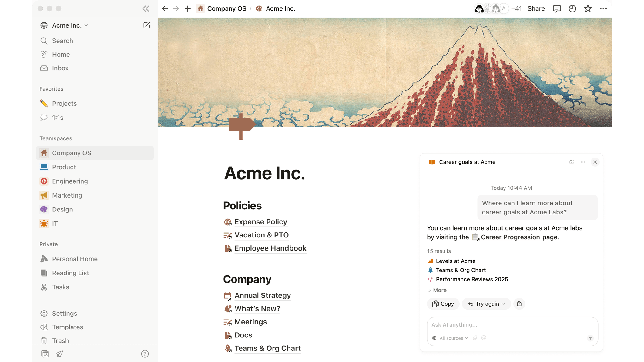Click the Share button
This screenshot has height=362, width=644.
tap(536, 8)
